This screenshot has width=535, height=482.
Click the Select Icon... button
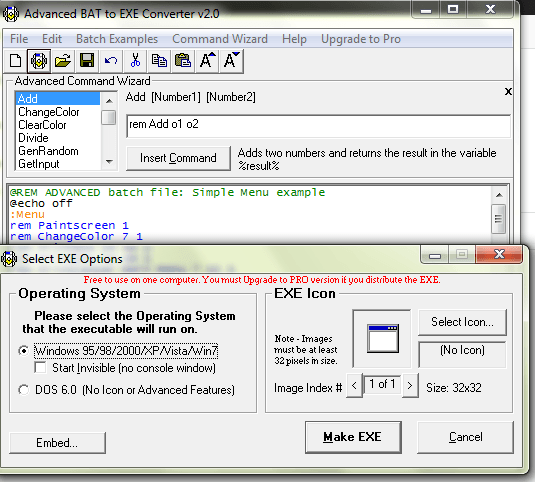point(462,322)
